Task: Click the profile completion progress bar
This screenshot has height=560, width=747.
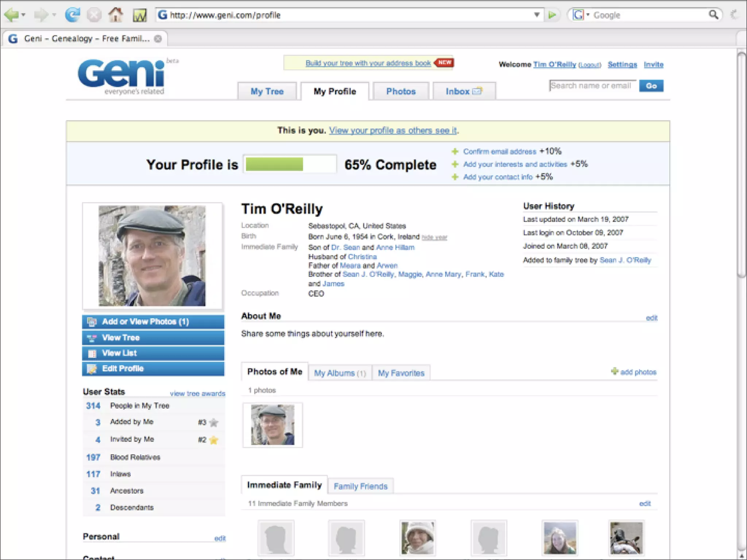Action: pyautogui.click(x=290, y=164)
